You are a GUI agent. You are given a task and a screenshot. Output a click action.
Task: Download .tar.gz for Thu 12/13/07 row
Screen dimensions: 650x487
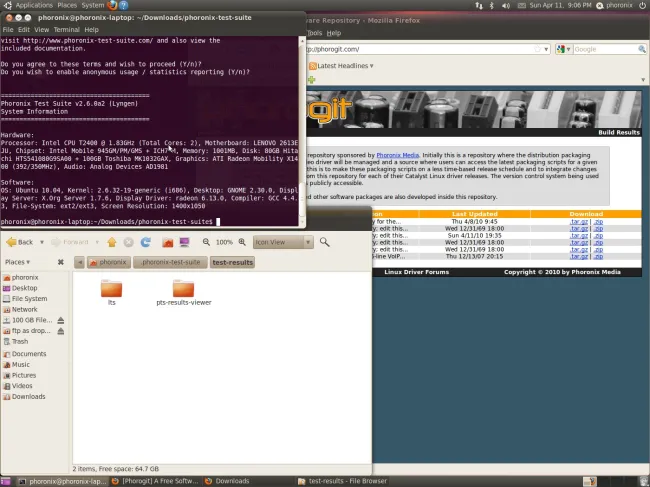[x=579, y=257]
